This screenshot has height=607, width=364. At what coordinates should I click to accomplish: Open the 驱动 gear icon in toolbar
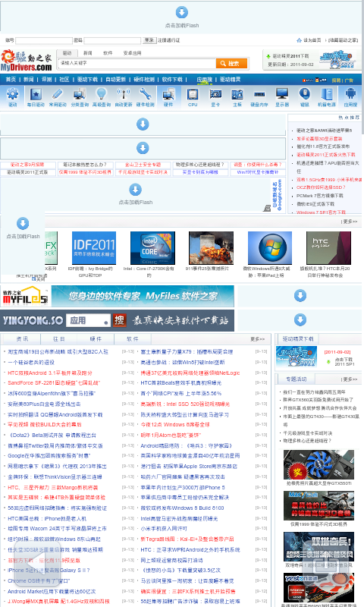(13, 94)
